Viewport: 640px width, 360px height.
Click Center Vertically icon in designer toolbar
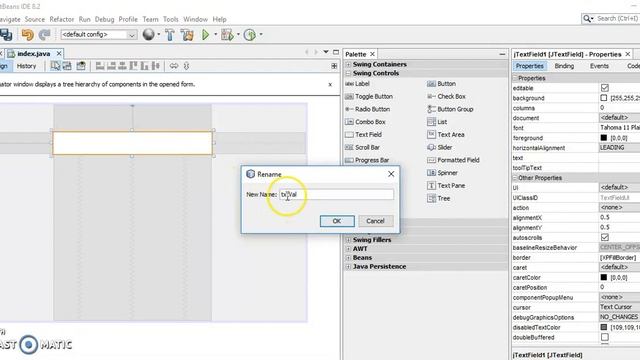(x=156, y=66)
